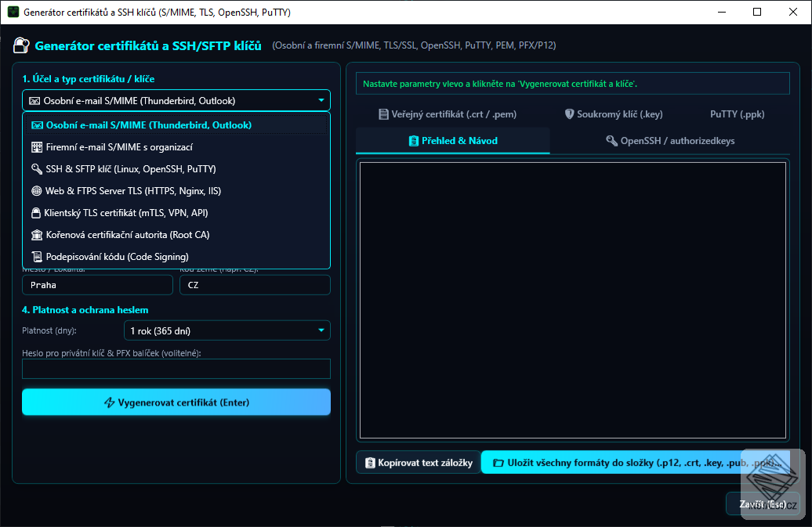812x527 pixels.
Task: Click the Praha city input field
Action: point(97,285)
